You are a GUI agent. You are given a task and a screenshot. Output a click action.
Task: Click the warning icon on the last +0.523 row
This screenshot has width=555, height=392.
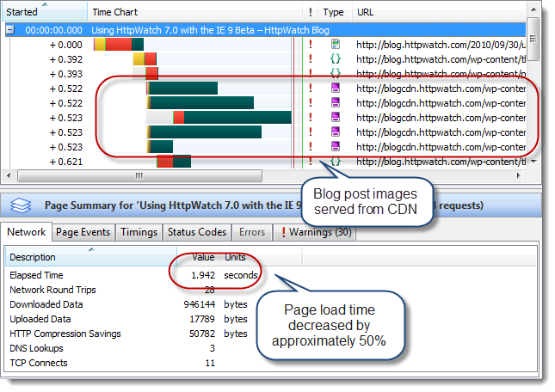pos(311,147)
